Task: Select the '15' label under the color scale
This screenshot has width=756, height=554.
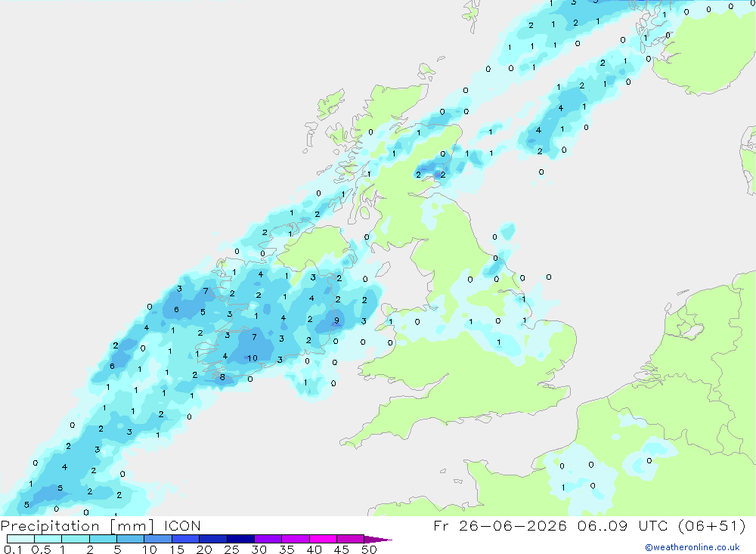Action: point(177,549)
